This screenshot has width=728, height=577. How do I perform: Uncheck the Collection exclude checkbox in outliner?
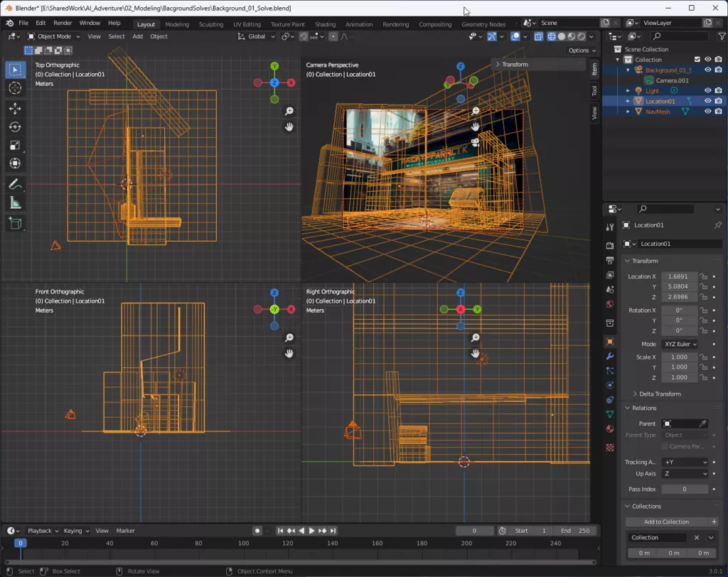[x=697, y=60]
